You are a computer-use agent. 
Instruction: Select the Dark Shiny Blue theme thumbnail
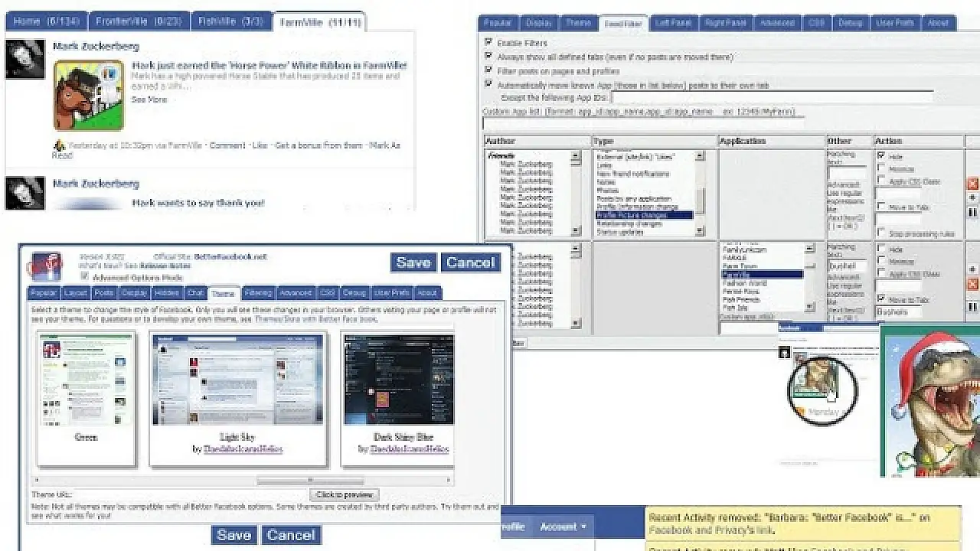point(397,399)
